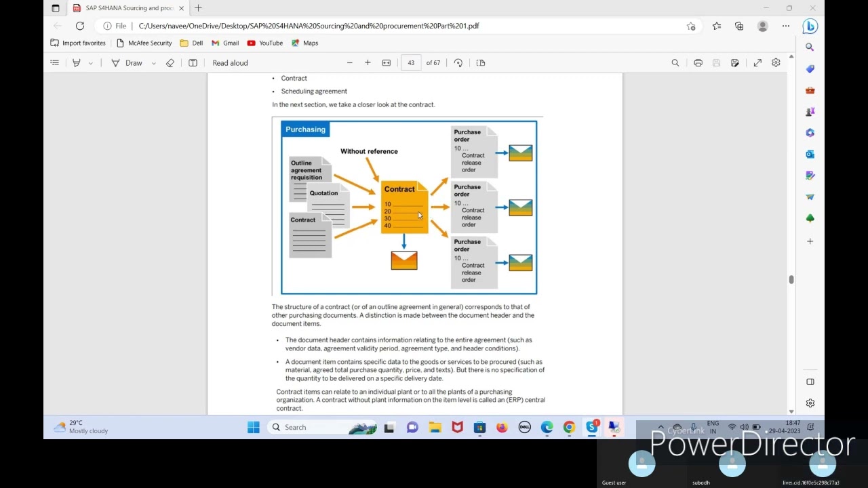Add a sidebar app with plus
This screenshot has width=868, height=488.
click(810, 241)
